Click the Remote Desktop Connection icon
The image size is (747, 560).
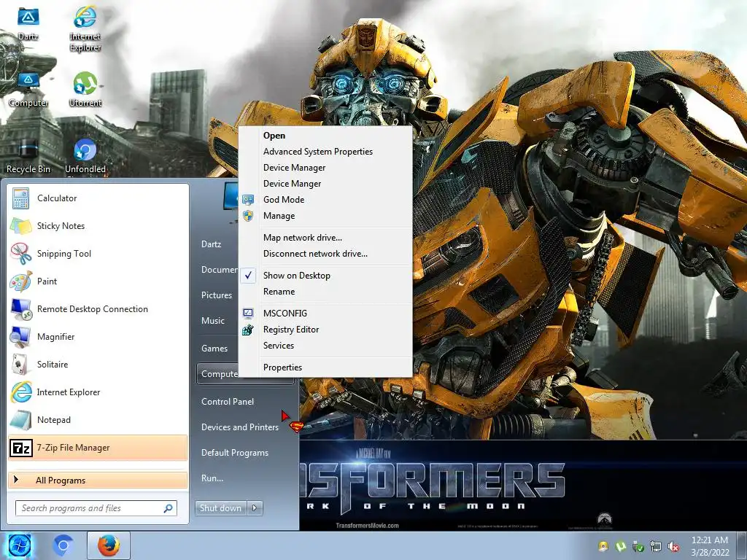click(21, 309)
